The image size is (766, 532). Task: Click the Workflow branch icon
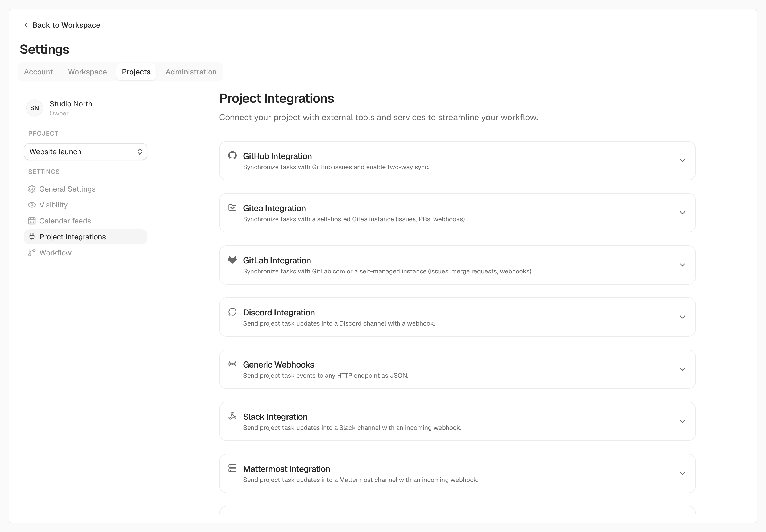pos(32,253)
